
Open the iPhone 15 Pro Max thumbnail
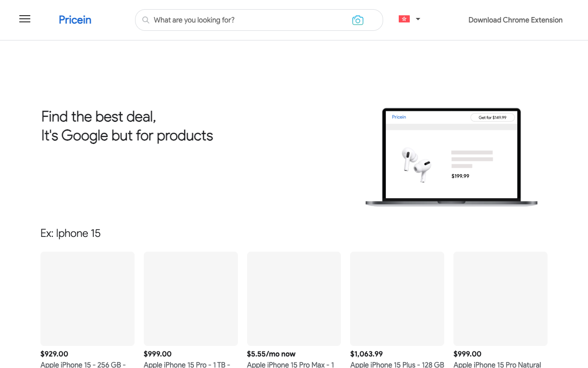click(x=294, y=299)
